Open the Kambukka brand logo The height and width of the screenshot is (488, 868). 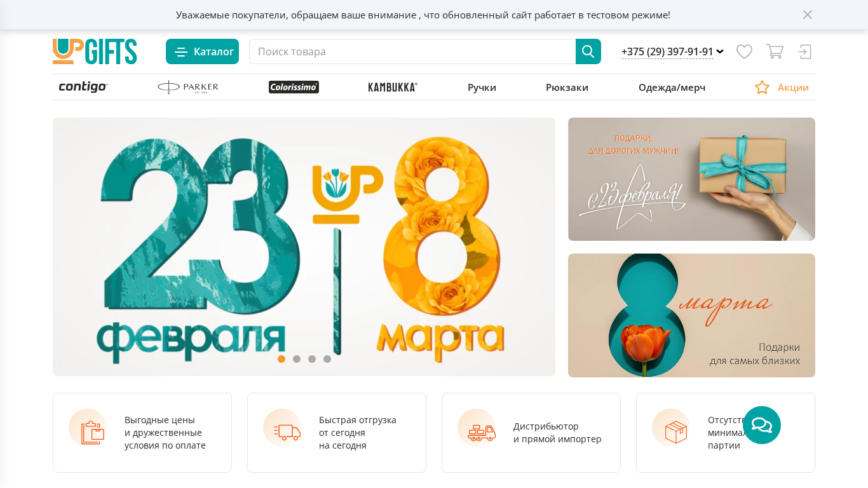pos(393,87)
